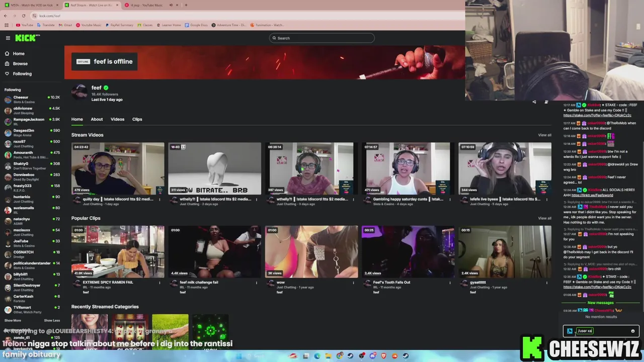Viewport: 644px width, 362px height.
Task: Open Following in the Kick sidebar
Action: (x=22, y=73)
